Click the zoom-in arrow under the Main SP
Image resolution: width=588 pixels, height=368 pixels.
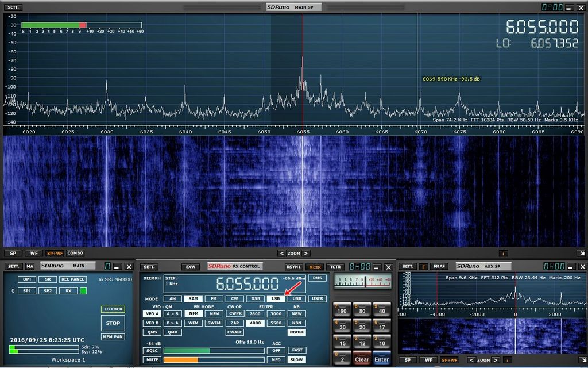click(306, 254)
